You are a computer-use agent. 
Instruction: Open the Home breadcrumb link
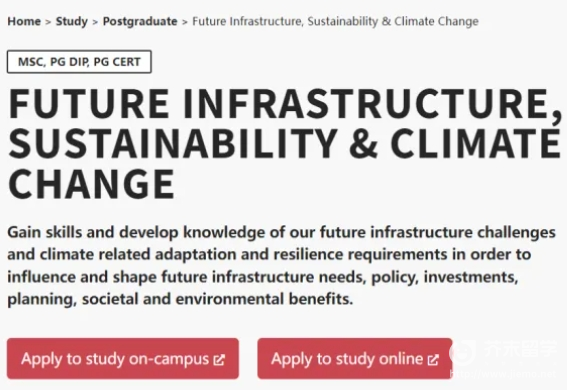(x=24, y=21)
